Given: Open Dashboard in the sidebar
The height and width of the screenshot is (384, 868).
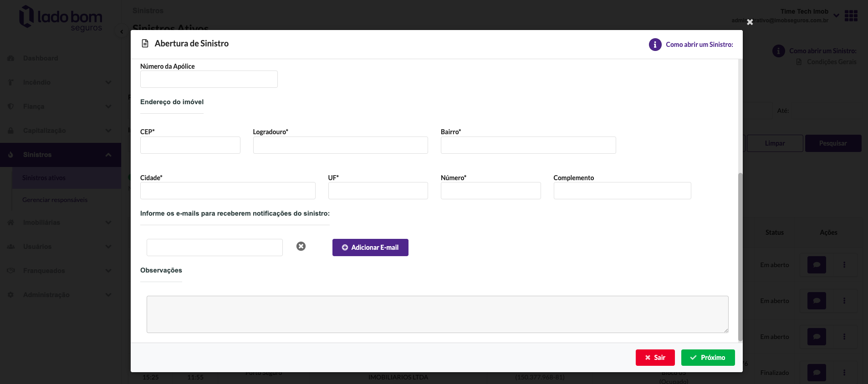Looking at the screenshot, I should tap(41, 58).
